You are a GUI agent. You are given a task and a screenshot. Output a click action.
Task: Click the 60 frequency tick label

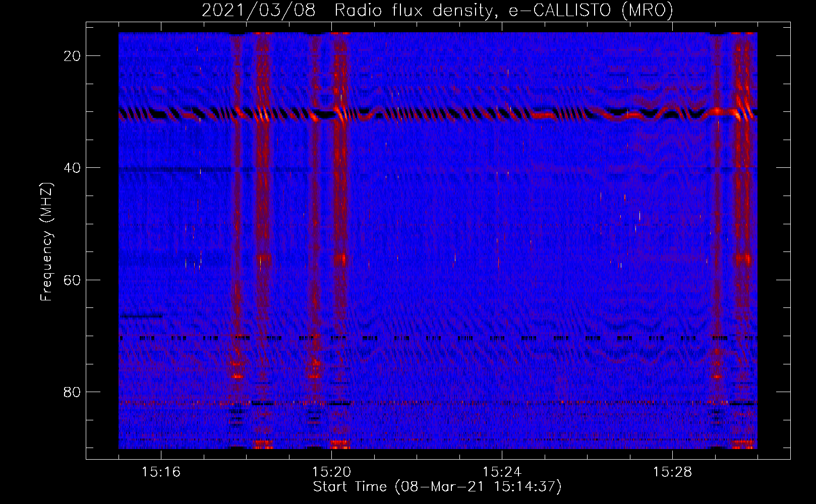(72, 280)
